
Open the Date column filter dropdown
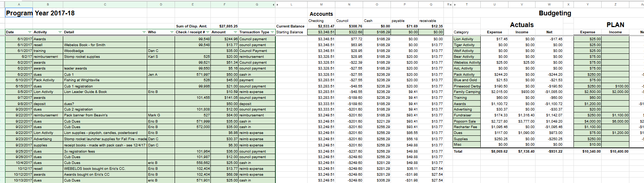click(30, 32)
